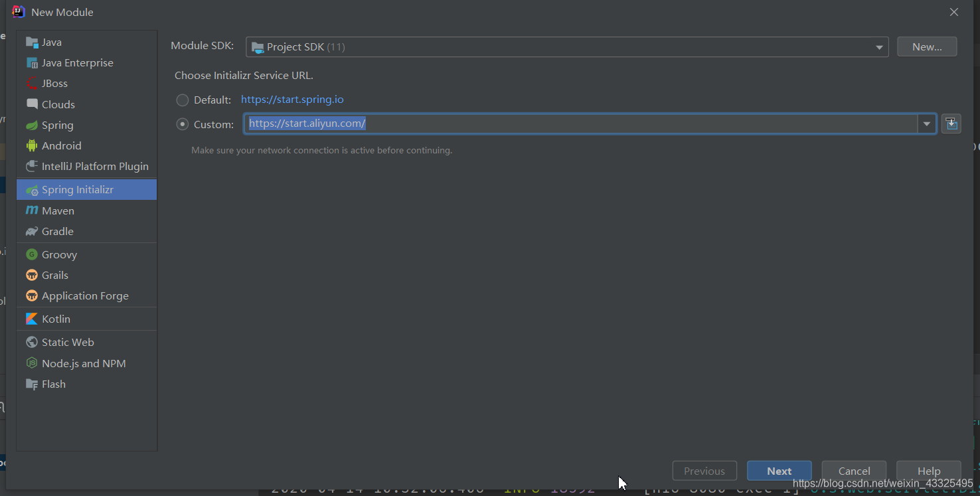Open the Module SDK dropdown arrow

(x=879, y=47)
